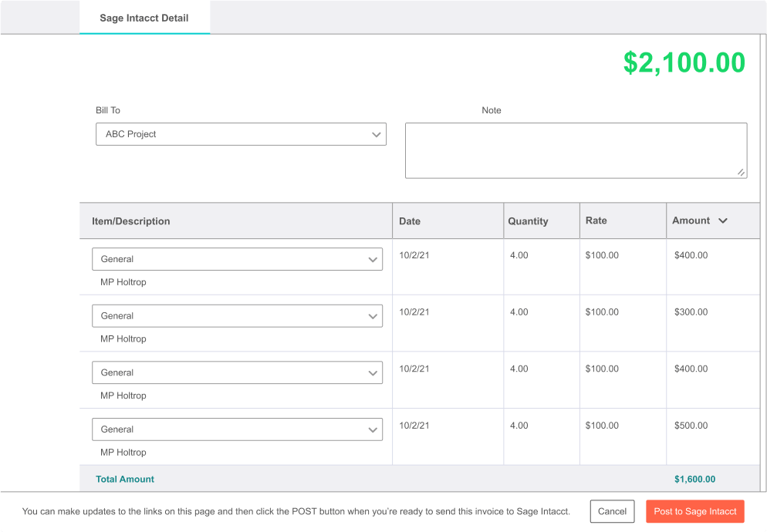This screenshot has width=767, height=532.
Task: Click the Cancel button
Action: pyautogui.click(x=612, y=511)
